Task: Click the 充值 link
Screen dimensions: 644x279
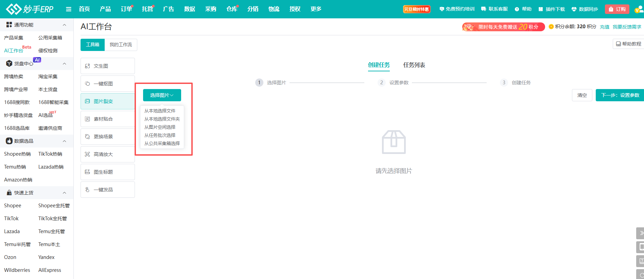Action: (x=604, y=27)
